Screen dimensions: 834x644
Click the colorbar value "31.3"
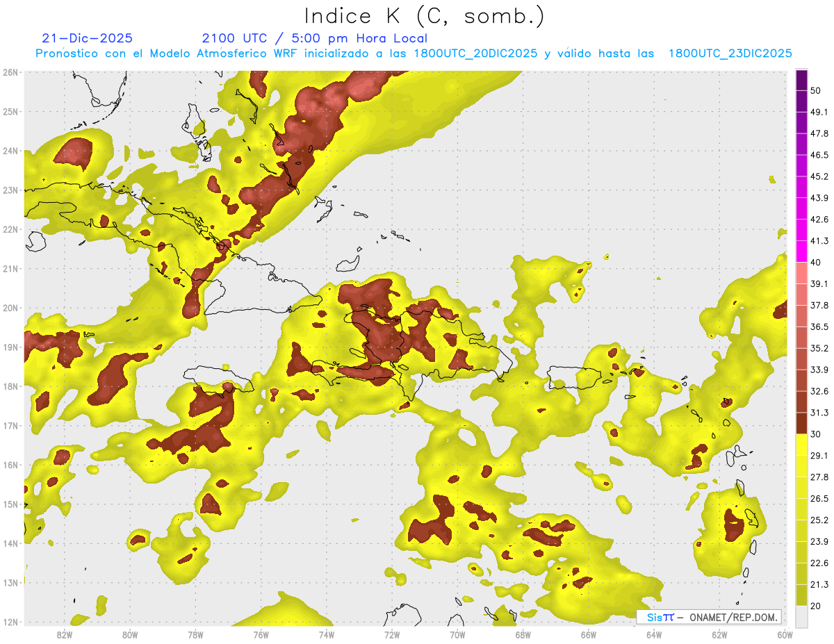[x=819, y=413]
